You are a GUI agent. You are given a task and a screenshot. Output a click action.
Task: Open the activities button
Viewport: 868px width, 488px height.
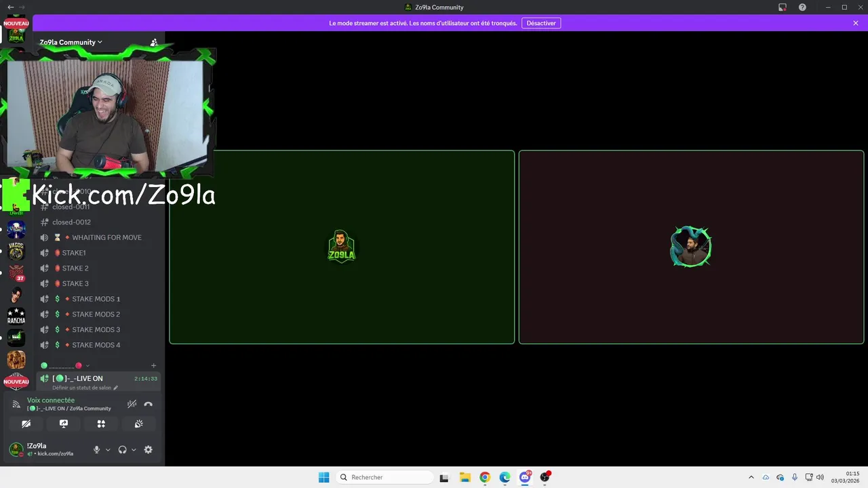tap(101, 424)
